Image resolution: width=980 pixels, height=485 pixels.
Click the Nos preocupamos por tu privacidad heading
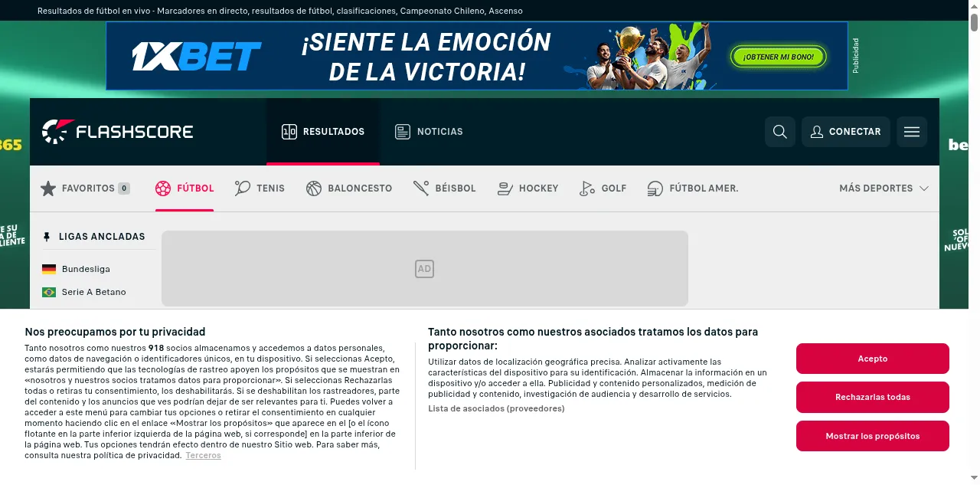115,332
